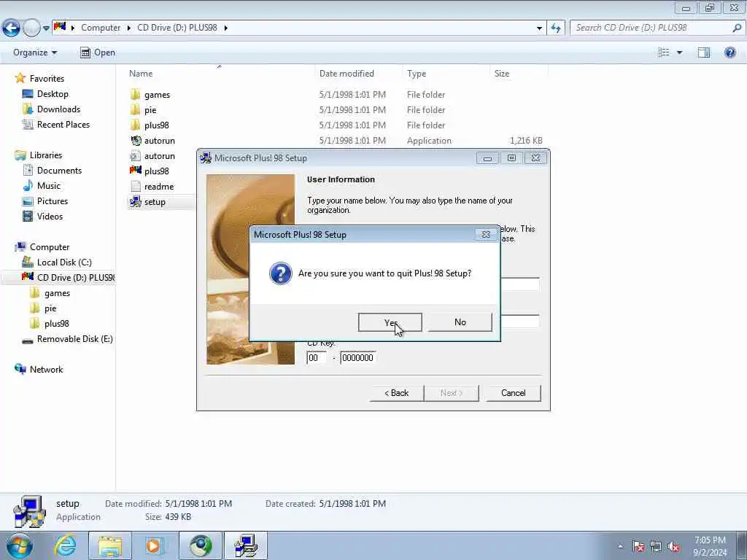Expand breadcrumb arrow after Computer
Screen dimensions: 747x560
(x=128, y=28)
